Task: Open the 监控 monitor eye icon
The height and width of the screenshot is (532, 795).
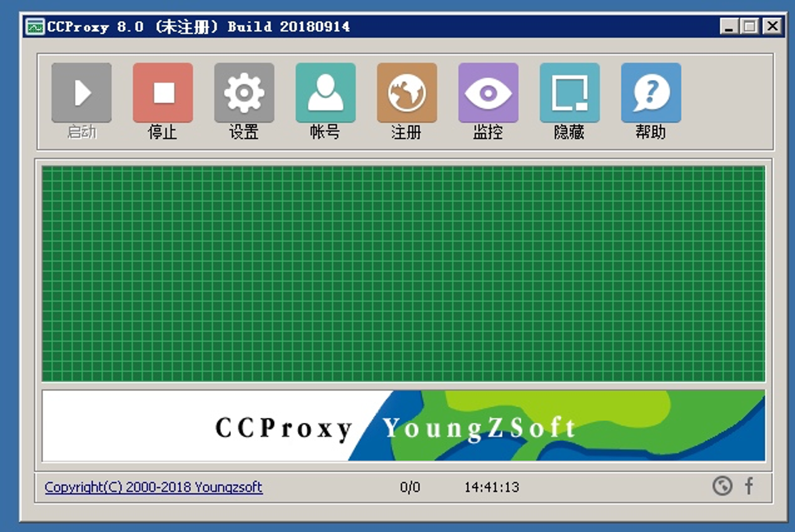Action: [488, 93]
